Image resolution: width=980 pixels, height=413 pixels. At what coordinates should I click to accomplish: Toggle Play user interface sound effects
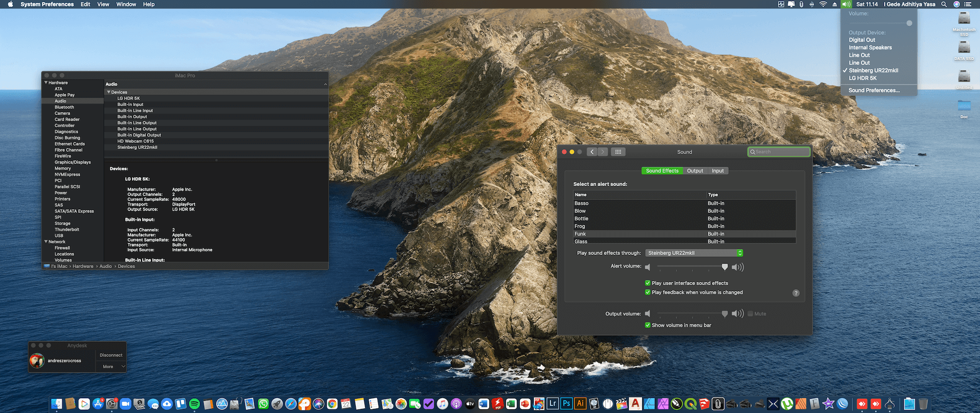648,283
